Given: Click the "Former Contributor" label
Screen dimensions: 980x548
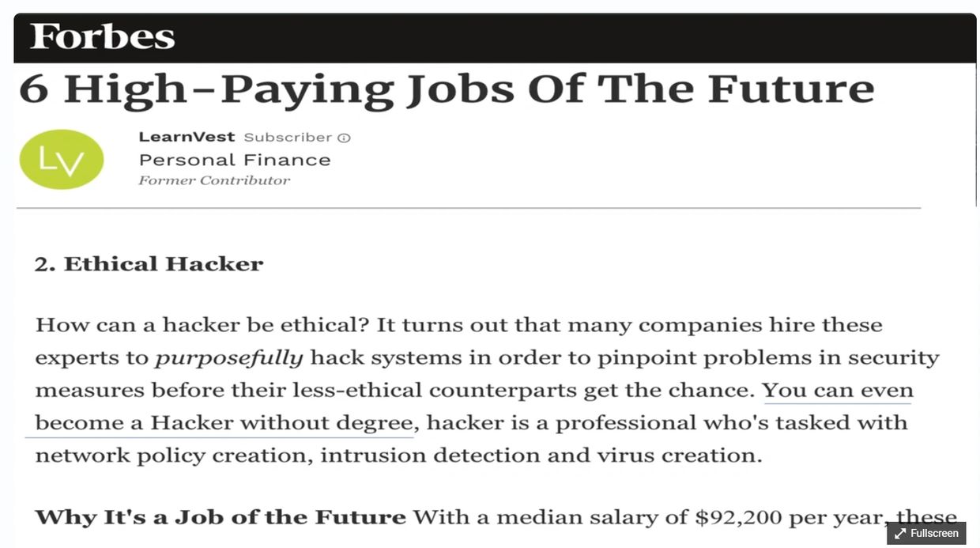Looking at the screenshot, I should (x=214, y=180).
